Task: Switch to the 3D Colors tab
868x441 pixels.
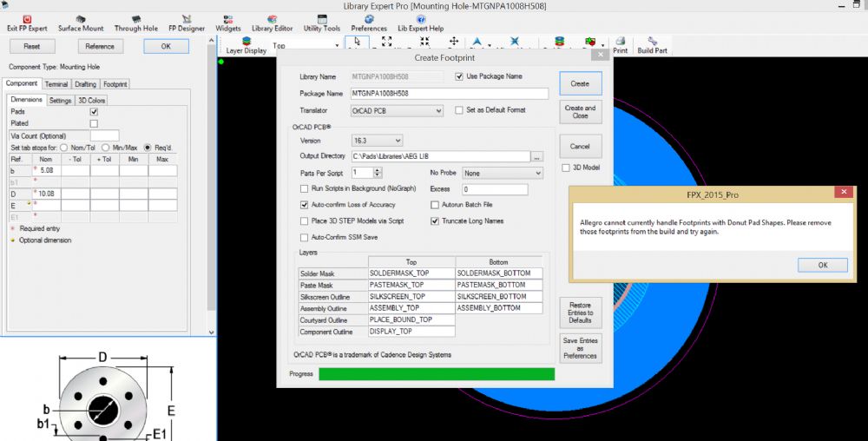Action: [x=91, y=101]
